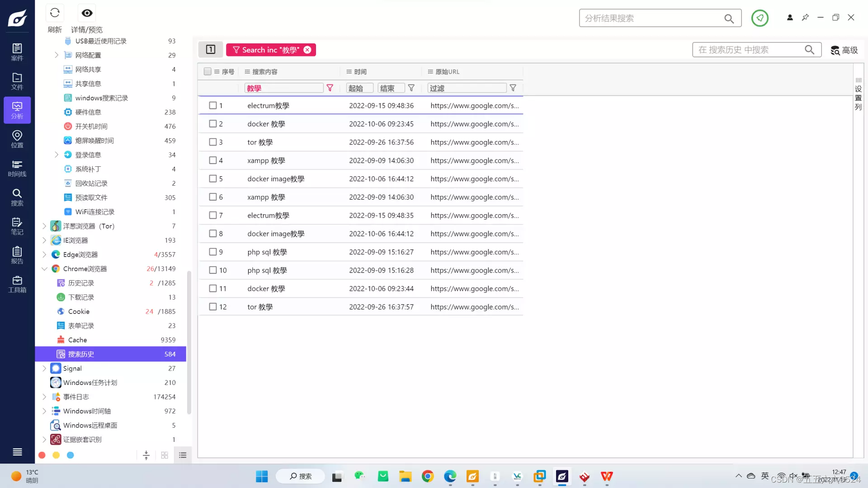Tick the checkbox for row 9 php sql

point(213,252)
